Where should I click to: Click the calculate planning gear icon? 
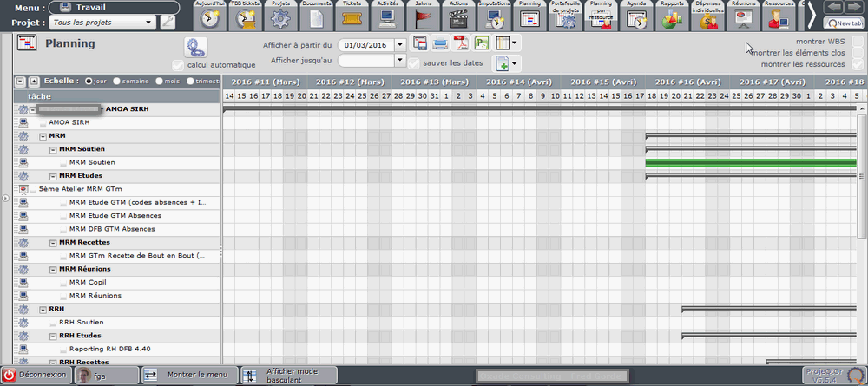[x=195, y=48]
